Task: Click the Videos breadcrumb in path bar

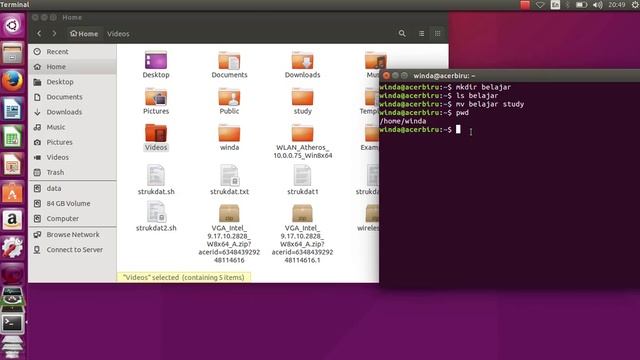Action: (118, 34)
